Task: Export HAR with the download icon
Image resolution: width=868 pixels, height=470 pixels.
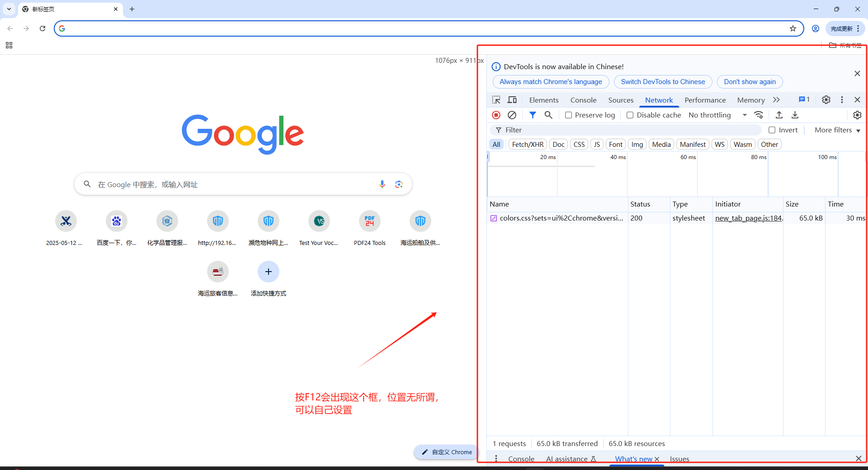Action: coord(795,115)
